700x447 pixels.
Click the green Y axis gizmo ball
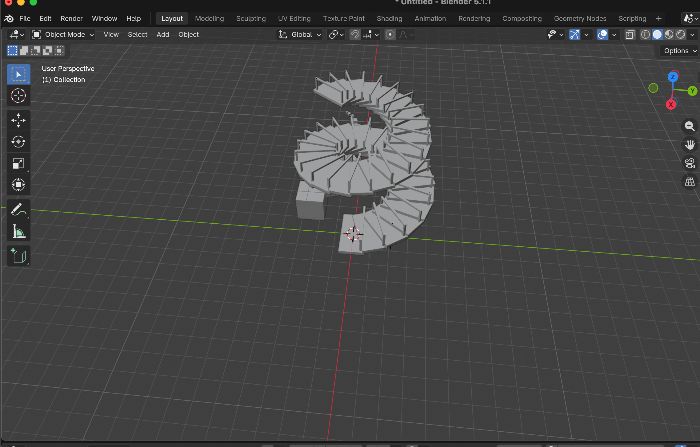pos(692,91)
